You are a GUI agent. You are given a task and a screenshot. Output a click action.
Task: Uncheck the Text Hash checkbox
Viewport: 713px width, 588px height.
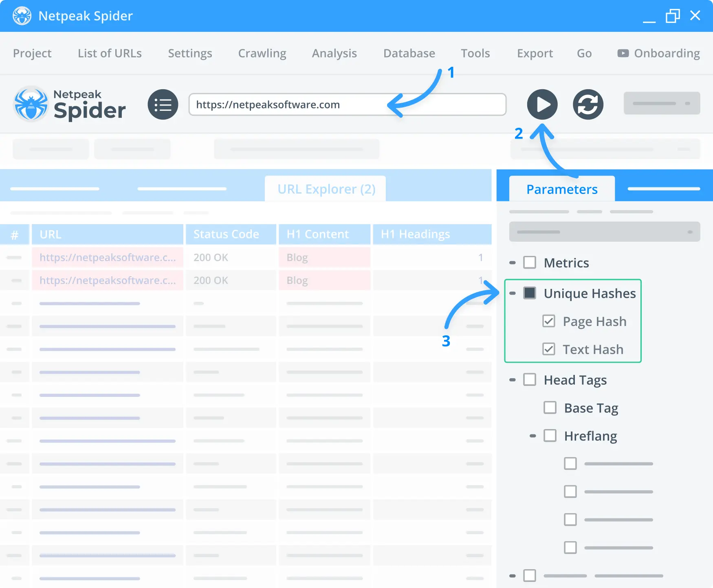pos(549,349)
